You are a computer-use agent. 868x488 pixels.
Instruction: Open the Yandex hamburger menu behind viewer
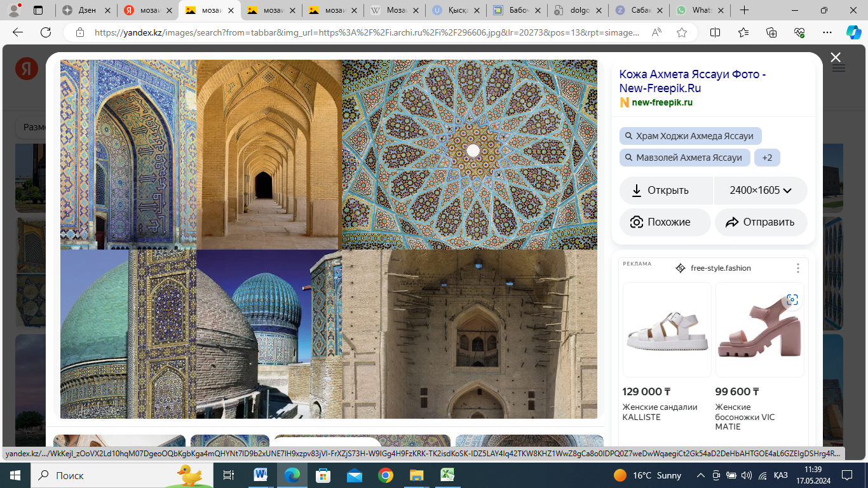click(x=838, y=68)
